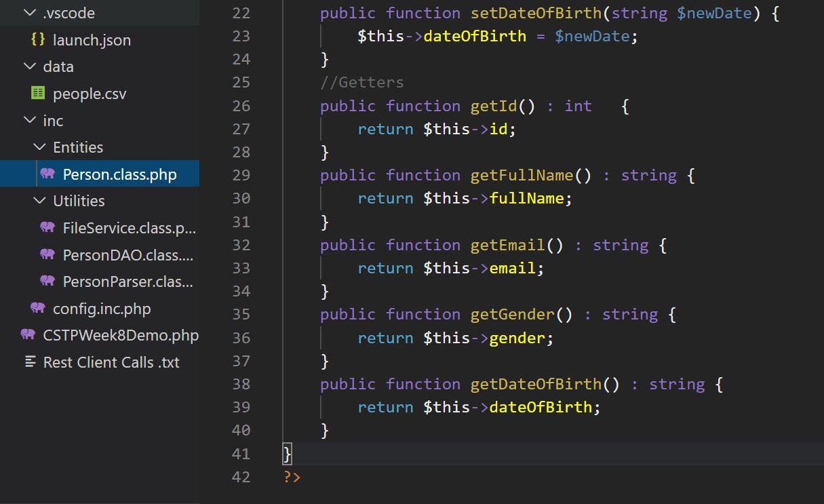Open the FileService.class.php file
This screenshot has width=824, height=504.
[x=130, y=228]
